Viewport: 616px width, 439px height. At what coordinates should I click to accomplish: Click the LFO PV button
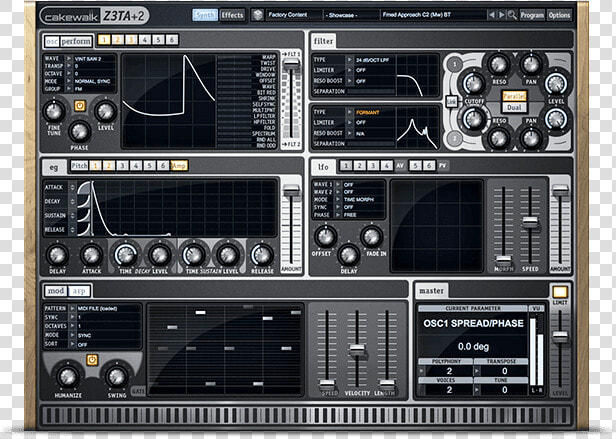click(x=442, y=165)
